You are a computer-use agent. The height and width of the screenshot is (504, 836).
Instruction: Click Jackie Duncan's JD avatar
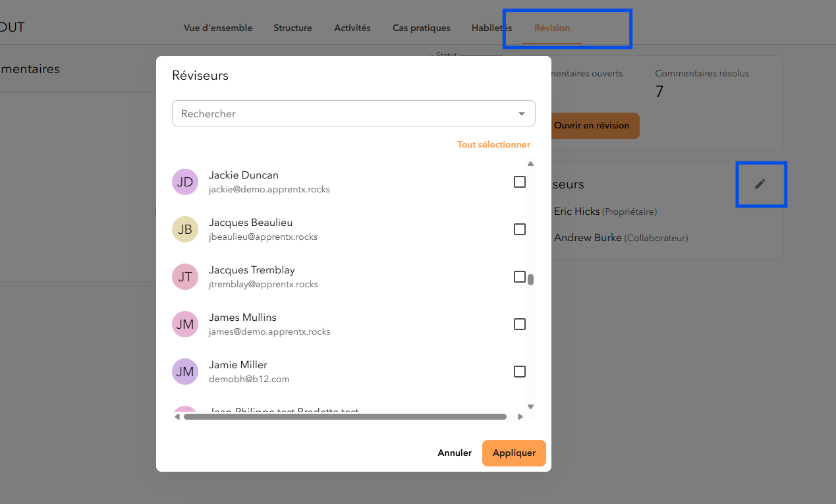pos(185,182)
